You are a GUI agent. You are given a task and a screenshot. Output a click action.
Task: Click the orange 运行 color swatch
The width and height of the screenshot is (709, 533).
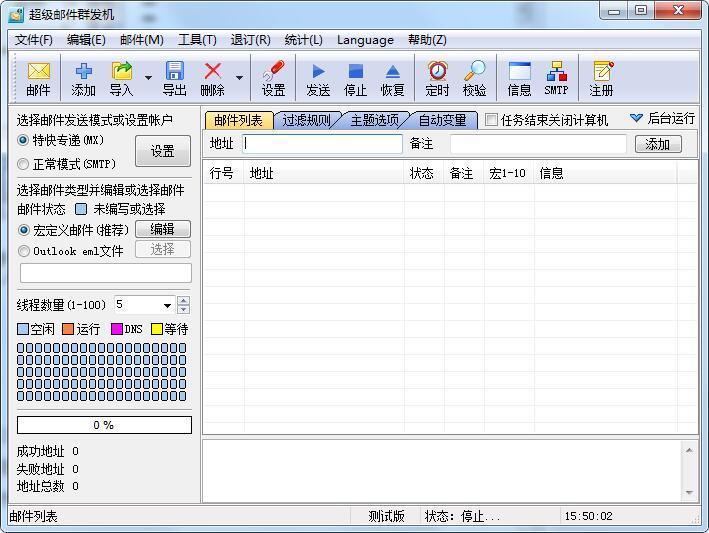(68, 329)
